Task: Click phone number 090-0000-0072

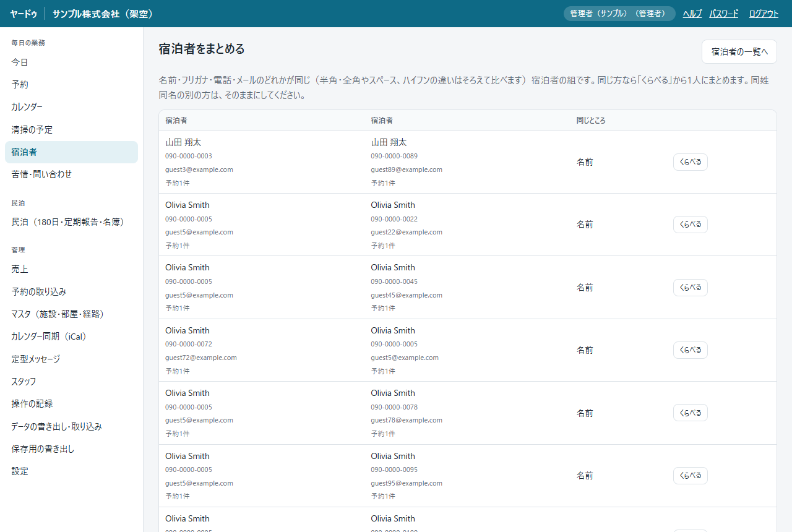Action: pyautogui.click(x=189, y=344)
